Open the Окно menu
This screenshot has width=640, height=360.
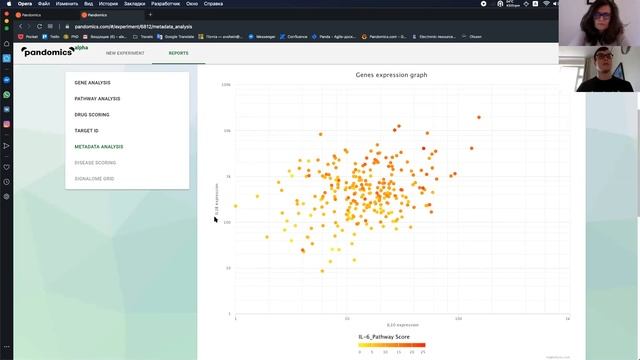192,4
